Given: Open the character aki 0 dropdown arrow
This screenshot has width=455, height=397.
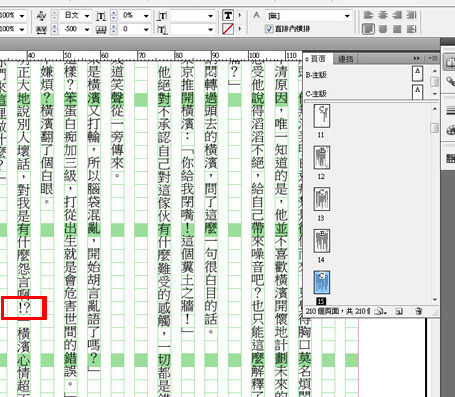Looking at the screenshot, I should [x=146, y=30].
